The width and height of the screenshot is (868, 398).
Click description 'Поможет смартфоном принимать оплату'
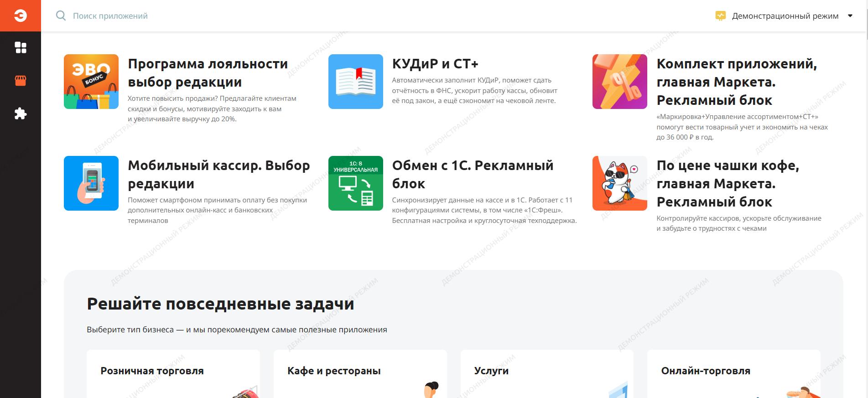coord(217,210)
